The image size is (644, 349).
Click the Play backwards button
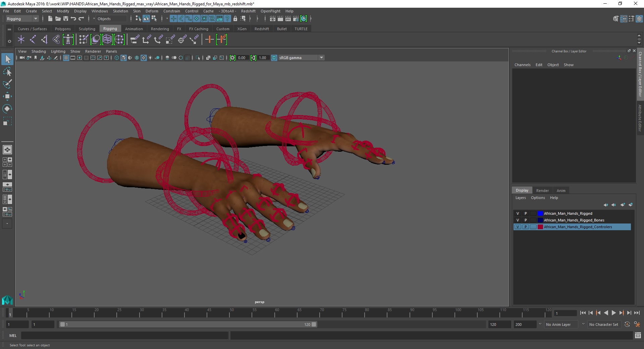coord(606,313)
